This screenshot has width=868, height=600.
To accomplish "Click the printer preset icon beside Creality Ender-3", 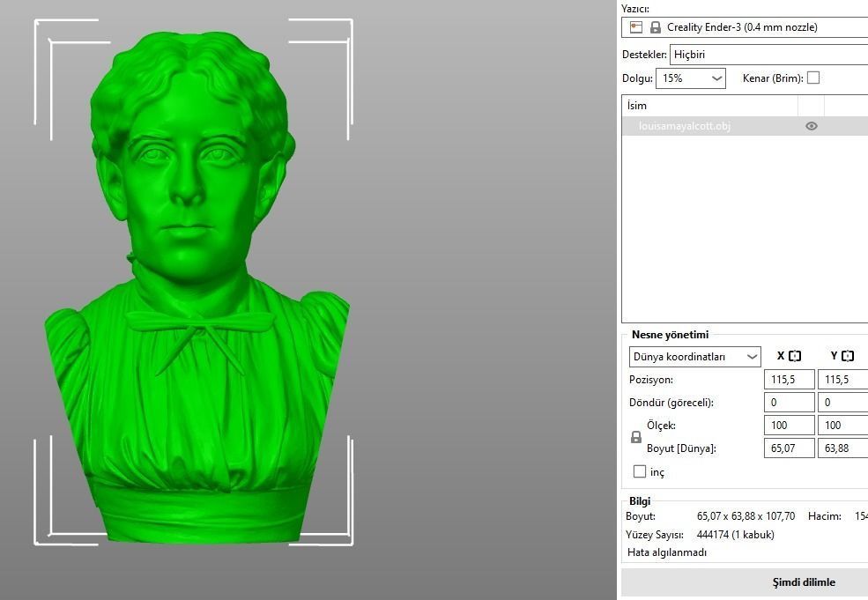I will [x=636, y=27].
